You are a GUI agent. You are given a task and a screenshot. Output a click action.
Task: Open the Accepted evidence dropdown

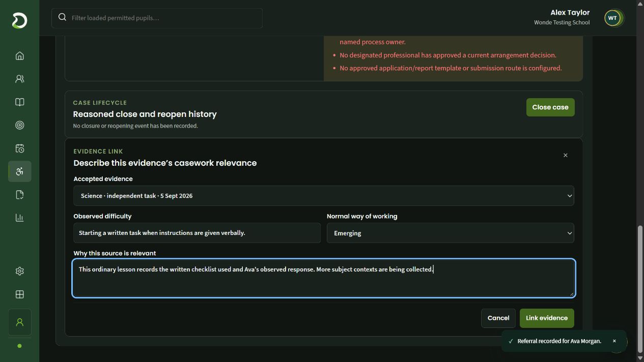pos(324,196)
